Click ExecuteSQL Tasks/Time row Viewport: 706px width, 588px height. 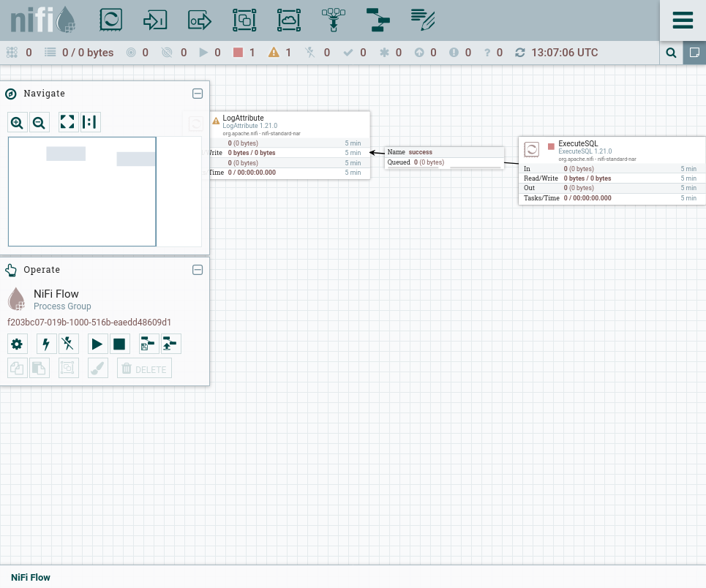[612, 198]
